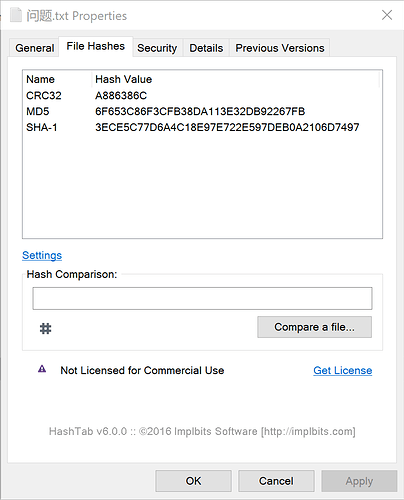Select the MD5 hash value row
This screenshot has width=404, height=500.
(202, 111)
